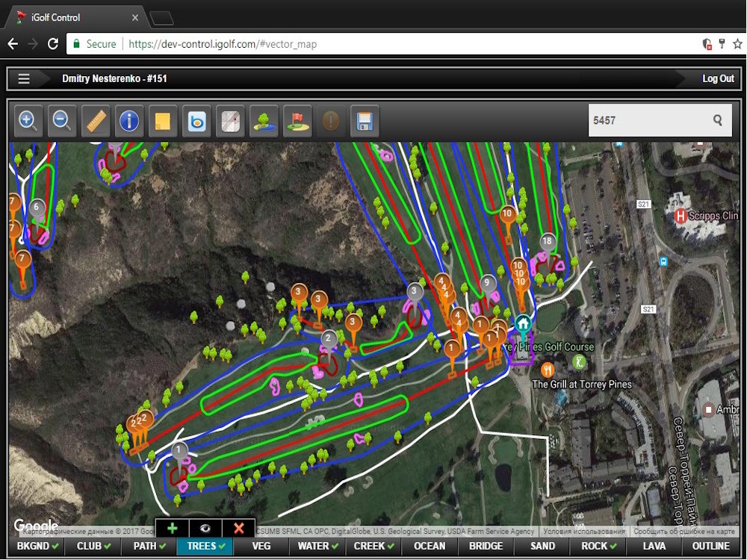The width and height of the screenshot is (747, 560).
Task: Toggle the eye visibility icon above TREES
Action: 205,528
